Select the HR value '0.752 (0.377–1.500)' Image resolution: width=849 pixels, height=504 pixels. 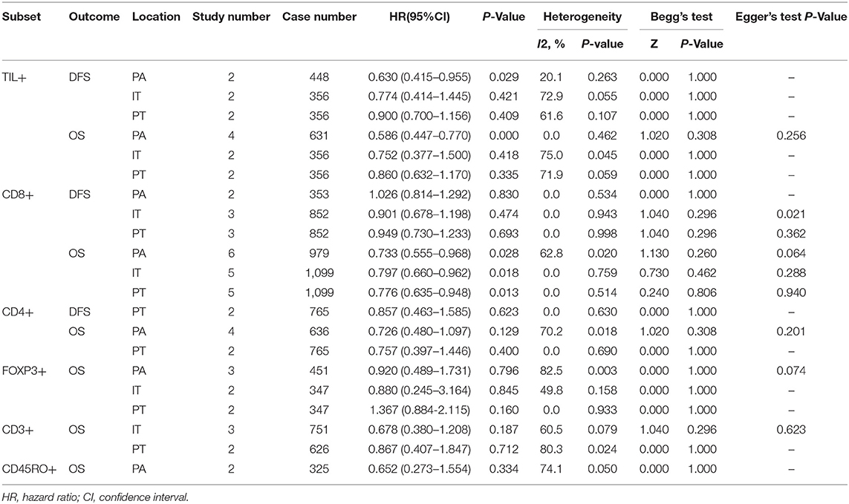tap(420, 155)
